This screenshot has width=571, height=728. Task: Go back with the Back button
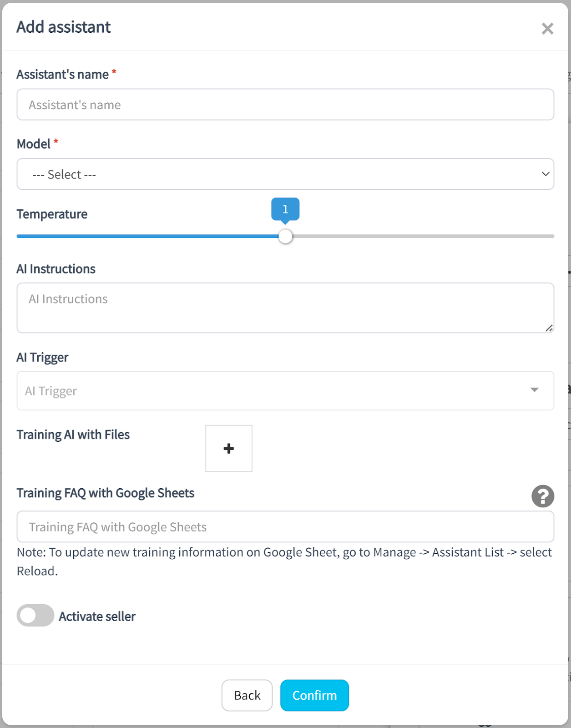tap(247, 695)
